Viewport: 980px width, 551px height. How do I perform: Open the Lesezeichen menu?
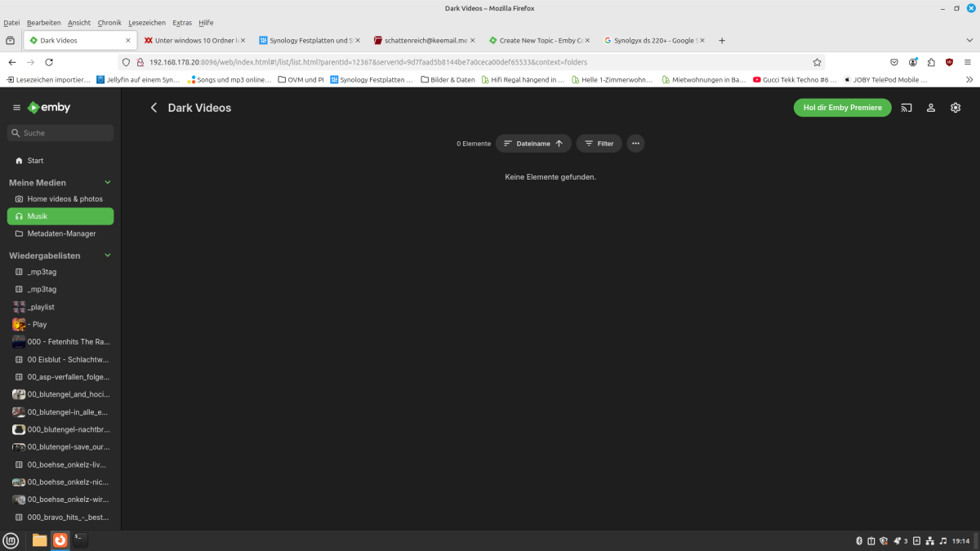pyautogui.click(x=147, y=23)
